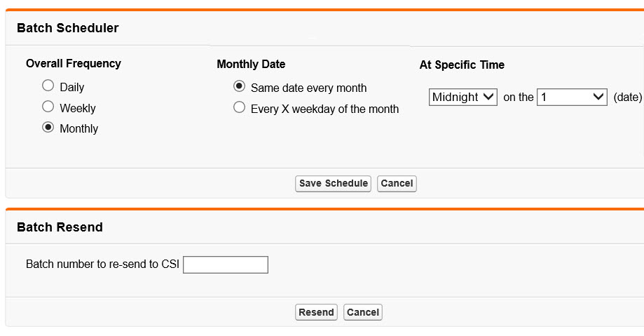Expand the date number dropdown showing 1

click(572, 98)
